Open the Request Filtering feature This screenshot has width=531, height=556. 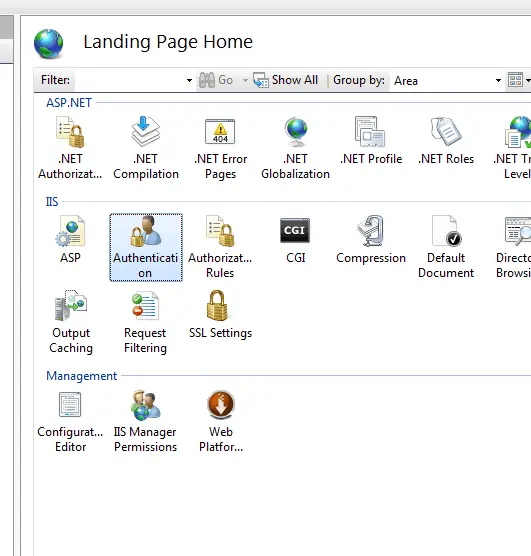(145, 322)
